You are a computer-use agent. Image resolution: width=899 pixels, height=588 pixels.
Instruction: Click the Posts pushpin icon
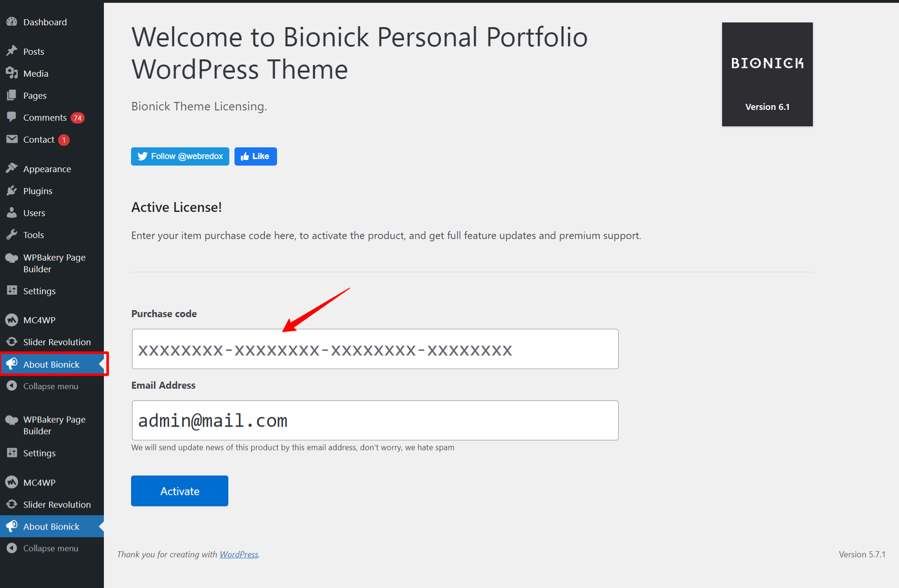tap(12, 51)
